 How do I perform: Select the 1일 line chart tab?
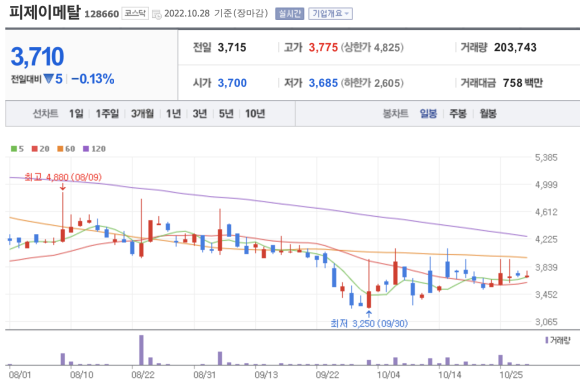(76, 114)
